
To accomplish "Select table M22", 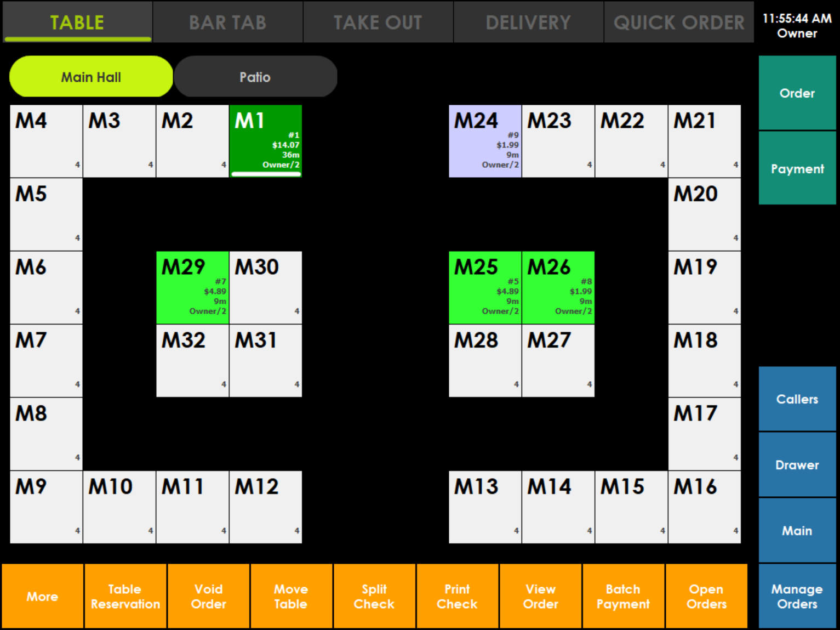I will tap(631, 141).
